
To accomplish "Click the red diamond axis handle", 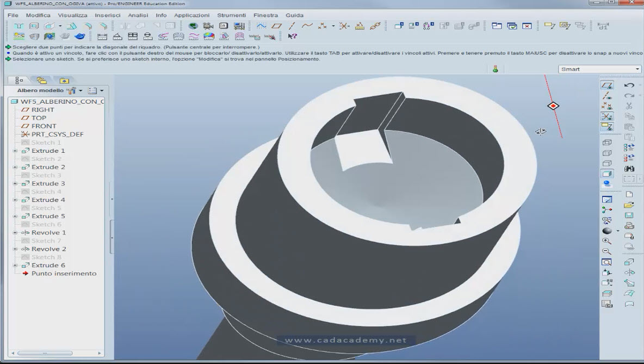I will click(x=553, y=106).
